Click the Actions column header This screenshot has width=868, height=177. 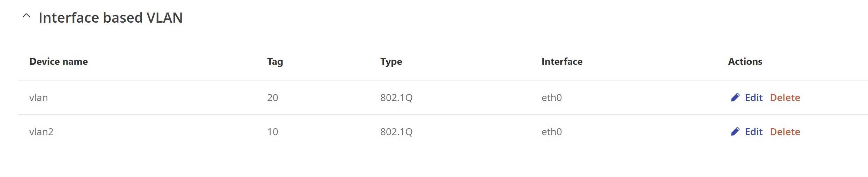(745, 62)
